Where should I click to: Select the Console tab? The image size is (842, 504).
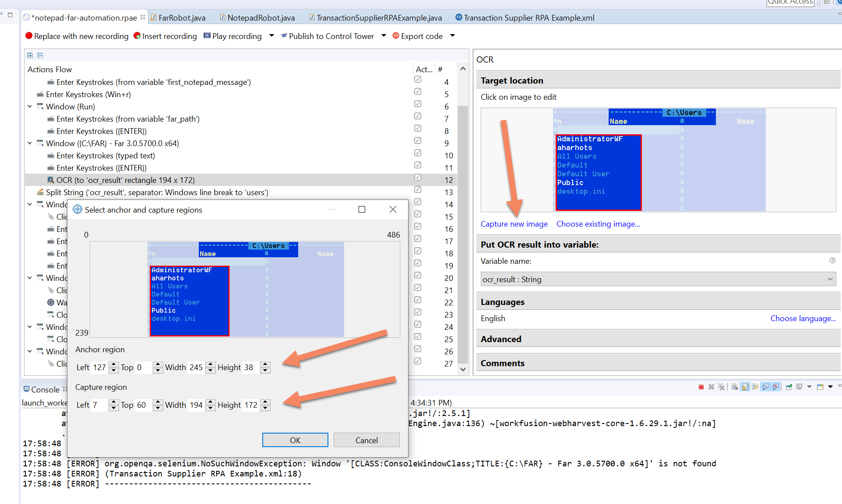tap(45, 389)
